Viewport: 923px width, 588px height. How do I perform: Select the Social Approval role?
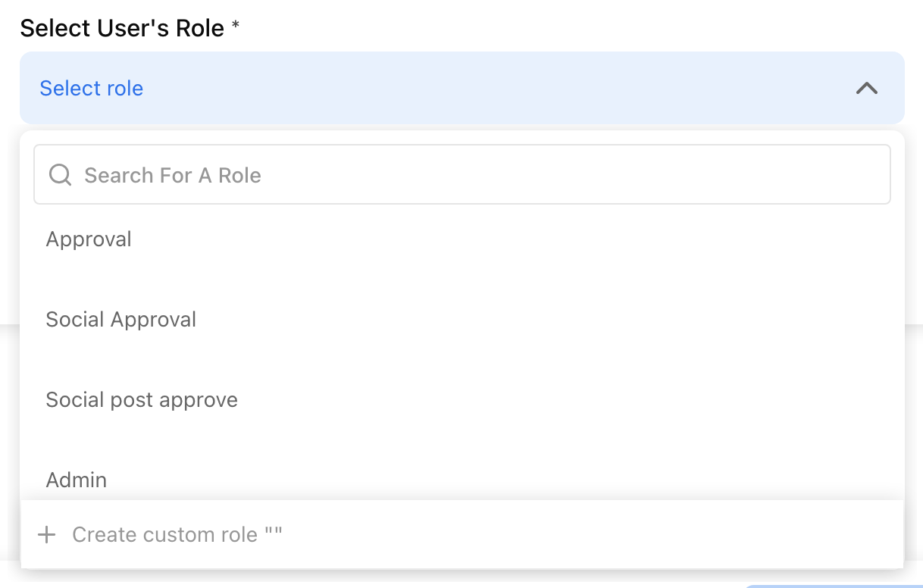[x=120, y=320]
